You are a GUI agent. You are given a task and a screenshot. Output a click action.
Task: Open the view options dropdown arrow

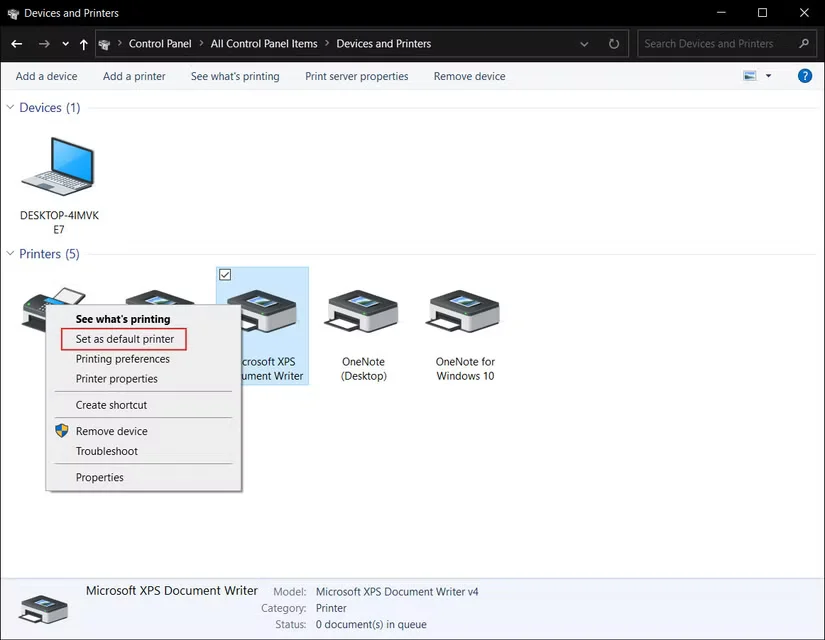[x=768, y=76]
